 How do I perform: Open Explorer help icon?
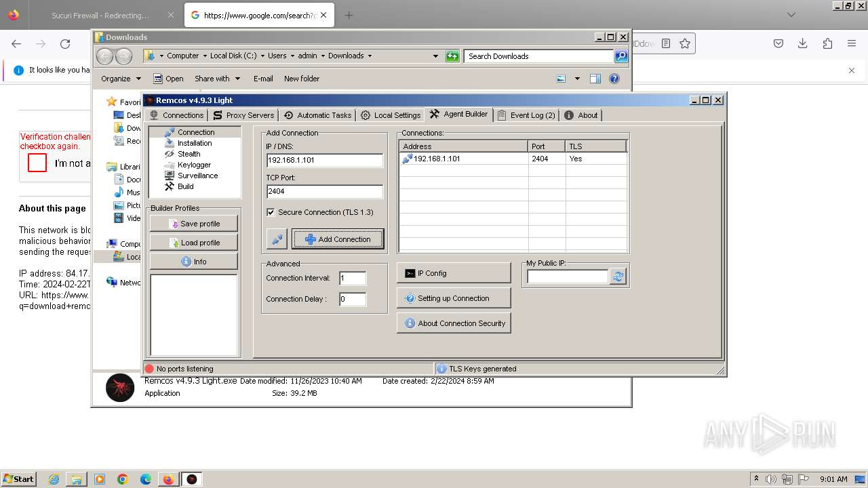pyautogui.click(x=614, y=79)
